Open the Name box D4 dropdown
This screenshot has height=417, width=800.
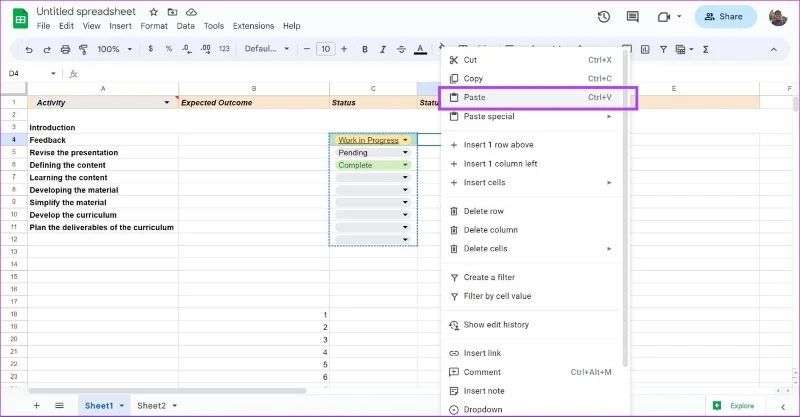click(x=53, y=73)
